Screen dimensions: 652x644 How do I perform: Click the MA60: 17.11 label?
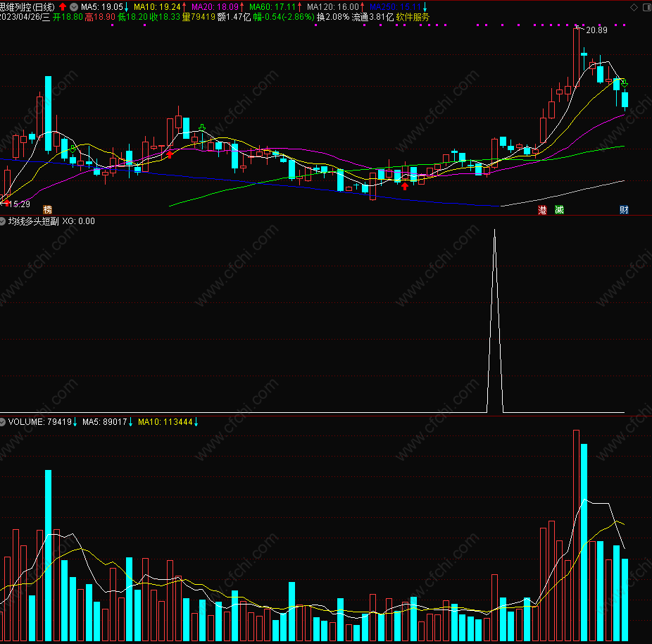coord(272,6)
